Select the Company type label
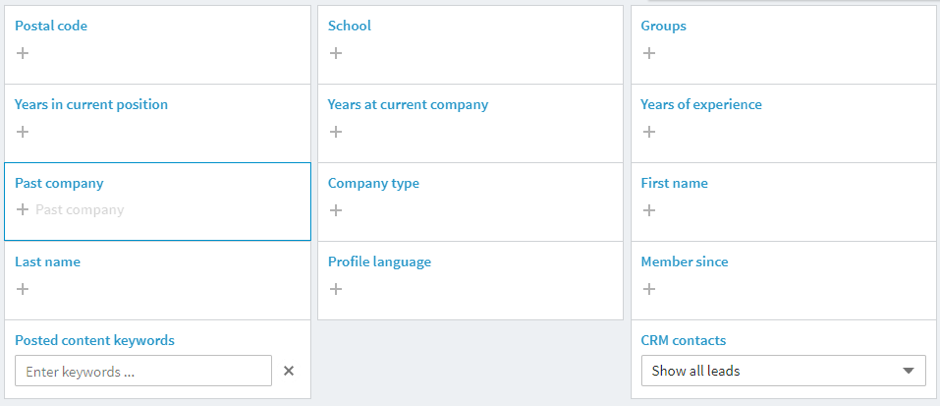 pyautogui.click(x=373, y=183)
